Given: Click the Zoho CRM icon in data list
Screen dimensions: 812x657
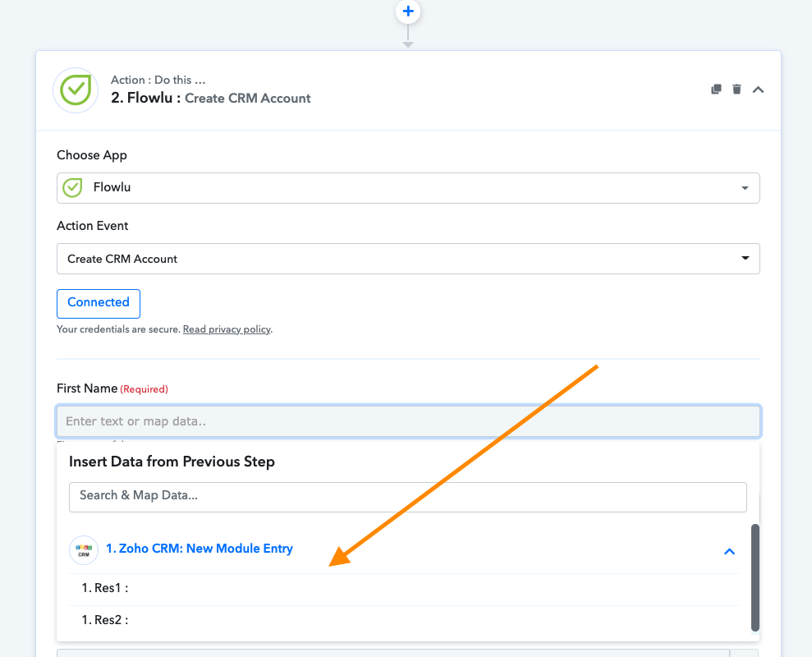Looking at the screenshot, I should coord(84,549).
